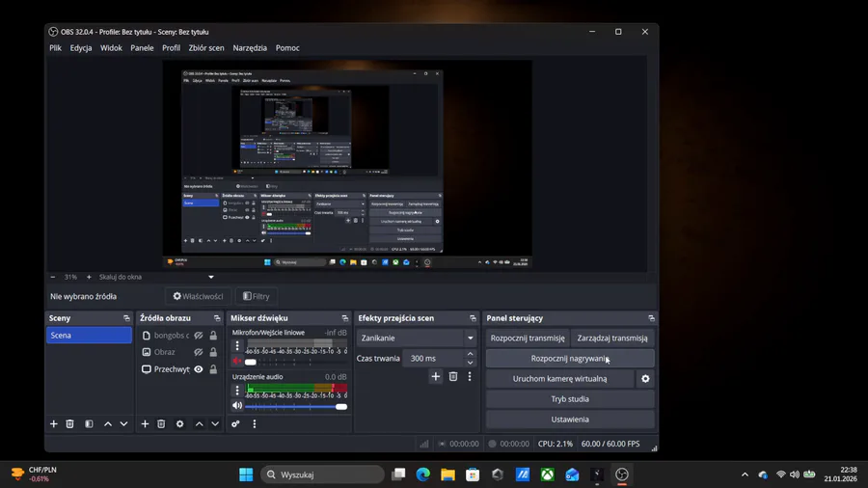Move scene up arrow in Sceny panel

pos(108,423)
